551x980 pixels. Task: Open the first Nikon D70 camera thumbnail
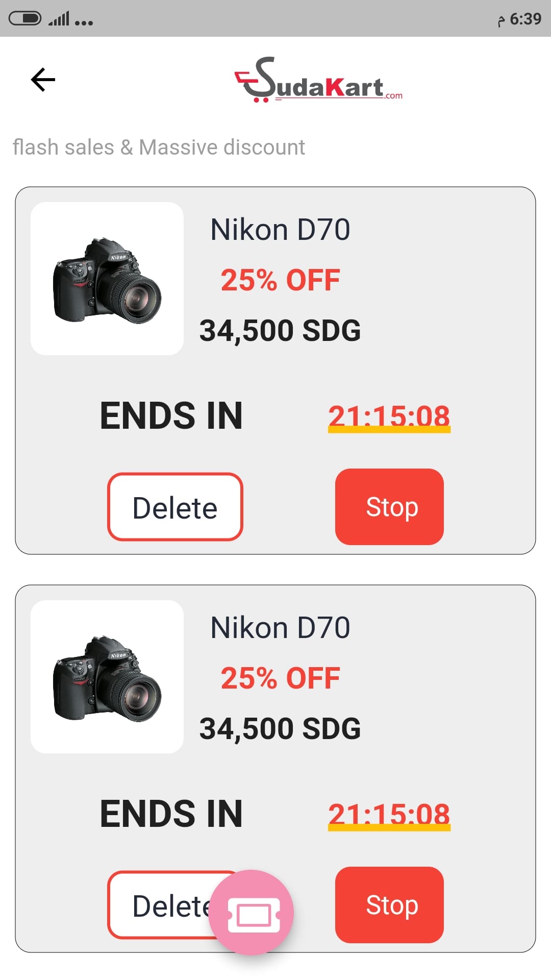click(107, 279)
